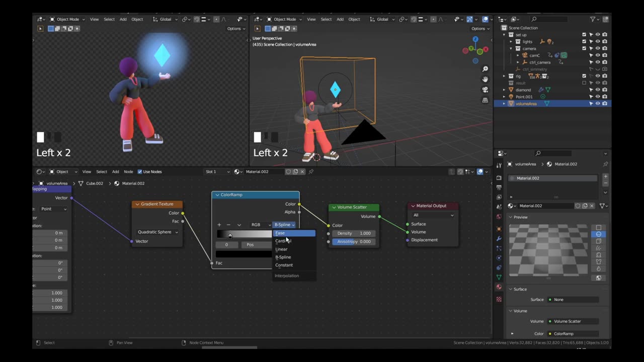Open the Add menu in node editor header
Screen dimensions: 644x362
[x=115, y=171]
